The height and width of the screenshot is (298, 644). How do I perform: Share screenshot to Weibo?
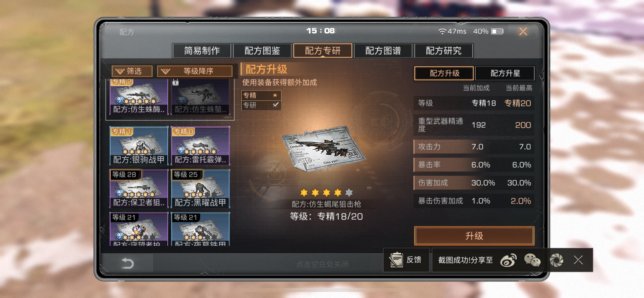[508, 260]
